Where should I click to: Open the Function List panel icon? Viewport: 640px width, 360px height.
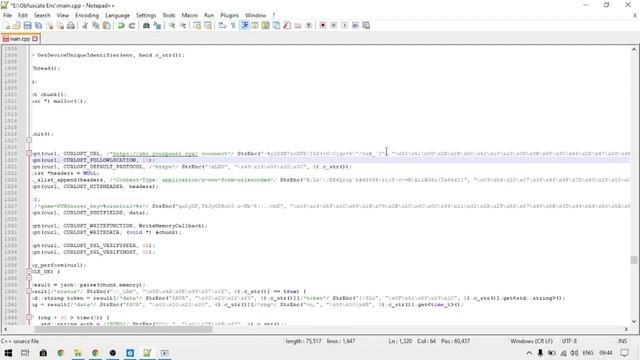(x=287, y=25)
